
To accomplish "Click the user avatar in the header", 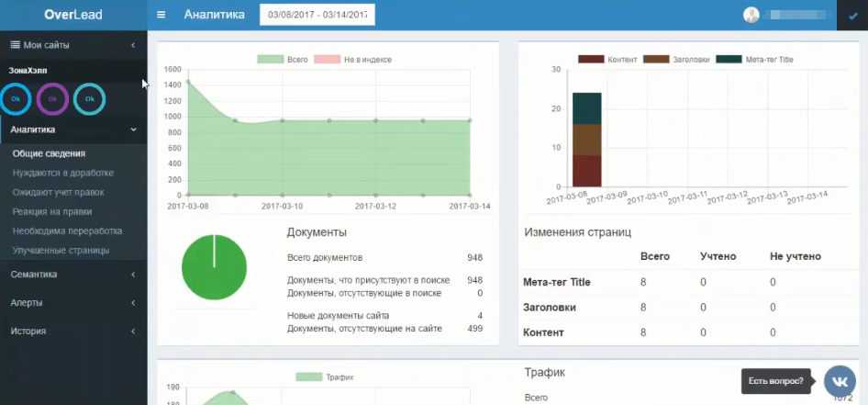I will pos(751,15).
